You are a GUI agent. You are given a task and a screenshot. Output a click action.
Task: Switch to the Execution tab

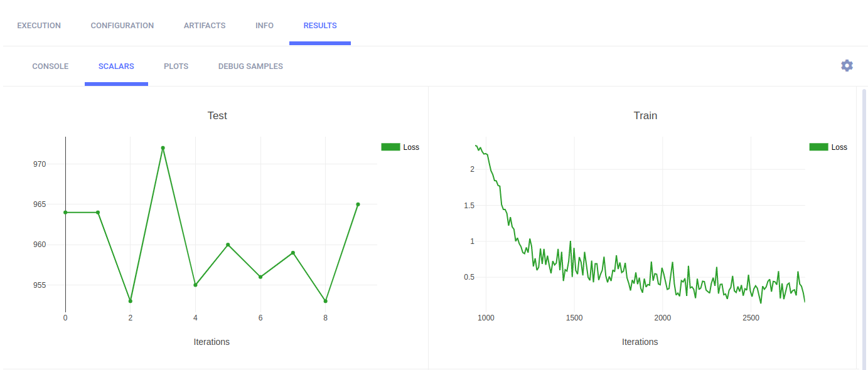click(39, 26)
